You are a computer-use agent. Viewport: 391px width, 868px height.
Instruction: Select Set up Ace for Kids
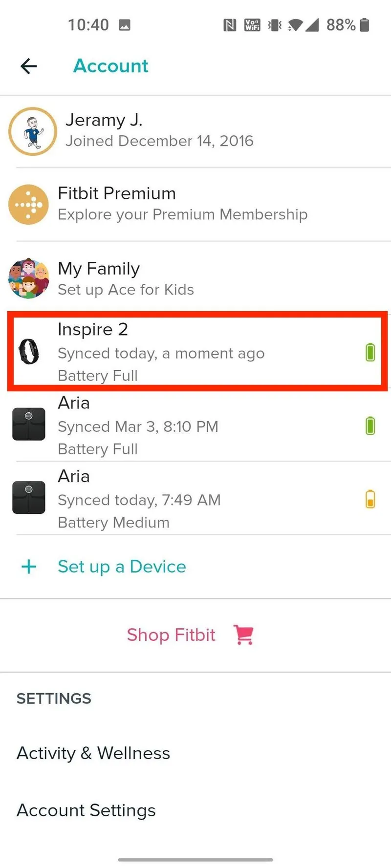pos(126,290)
